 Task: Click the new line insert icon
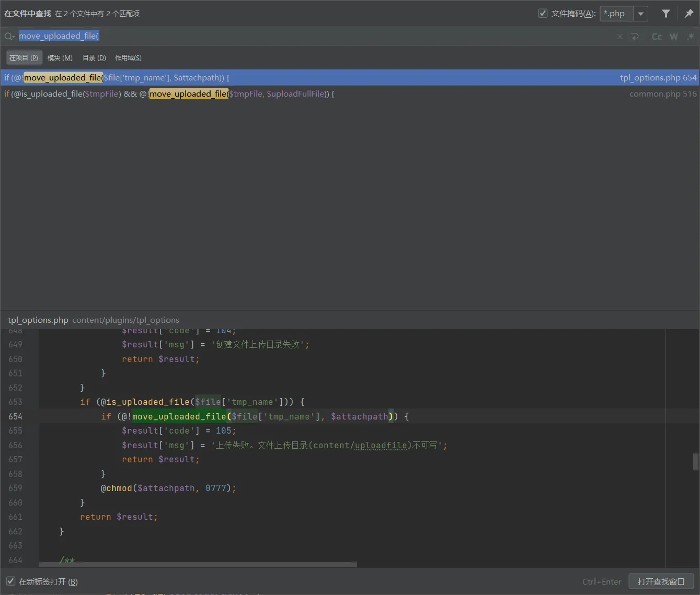point(635,37)
